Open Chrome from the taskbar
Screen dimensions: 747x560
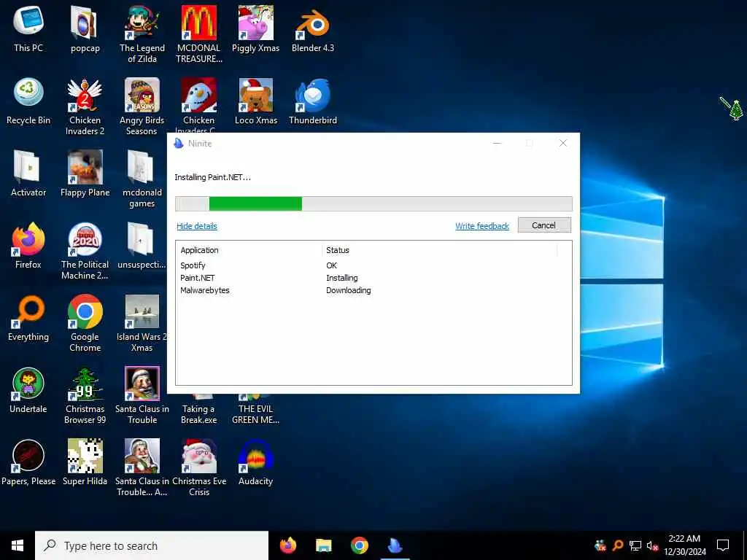[x=359, y=545]
